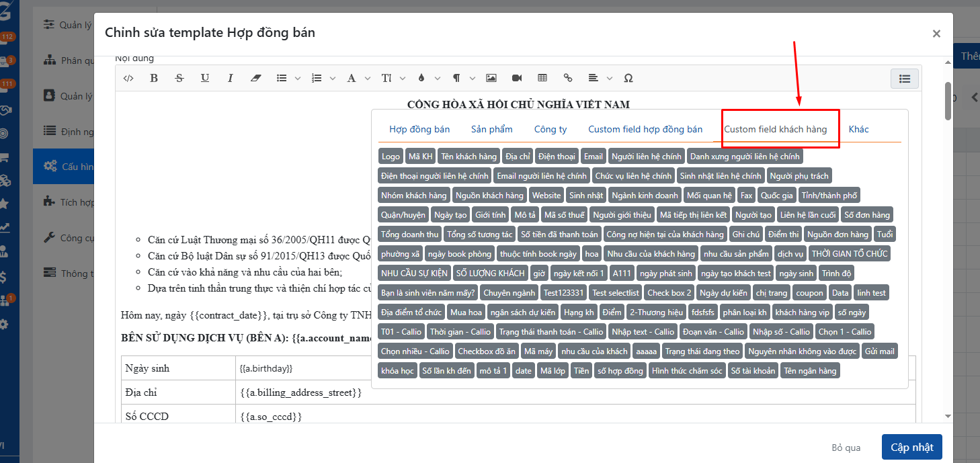Insert a table into the template

click(542, 78)
